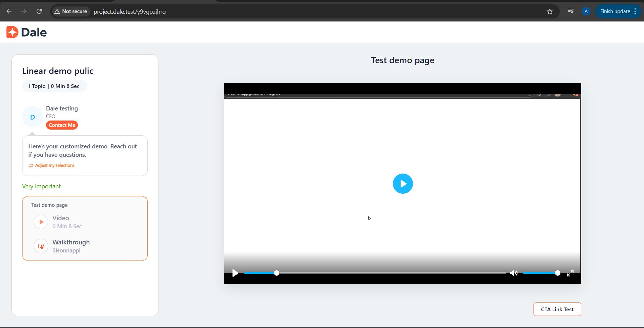This screenshot has width=644, height=328.
Task: Open Adjust my selections link
Action: [x=55, y=166]
